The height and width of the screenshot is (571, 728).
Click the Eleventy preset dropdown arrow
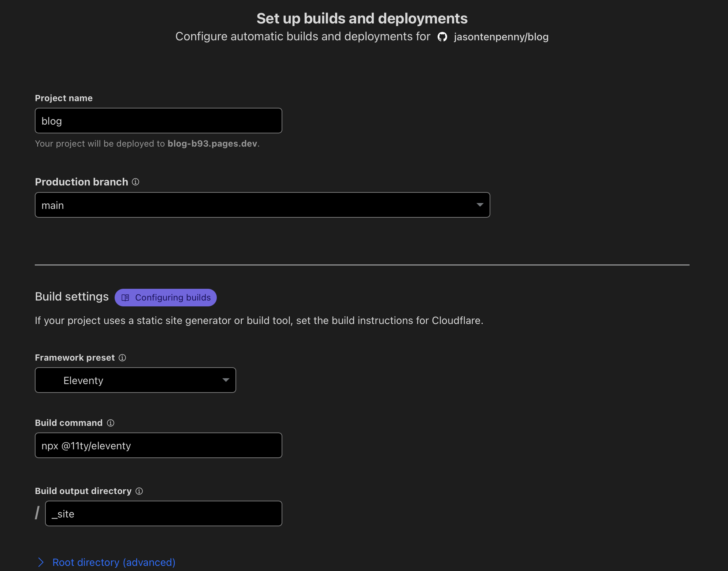click(x=226, y=380)
